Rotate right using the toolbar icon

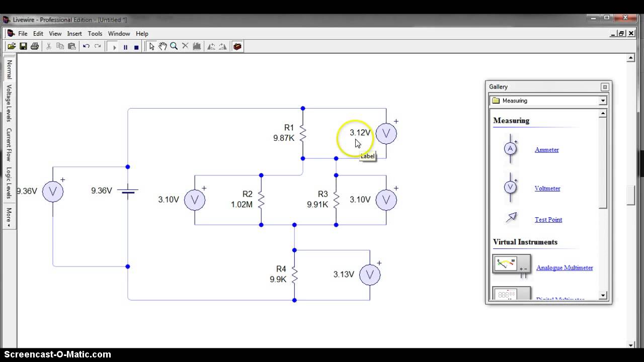pos(223,46)
